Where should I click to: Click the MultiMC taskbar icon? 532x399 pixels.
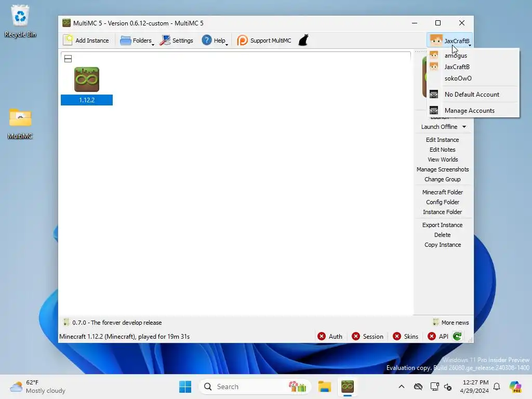348,387
